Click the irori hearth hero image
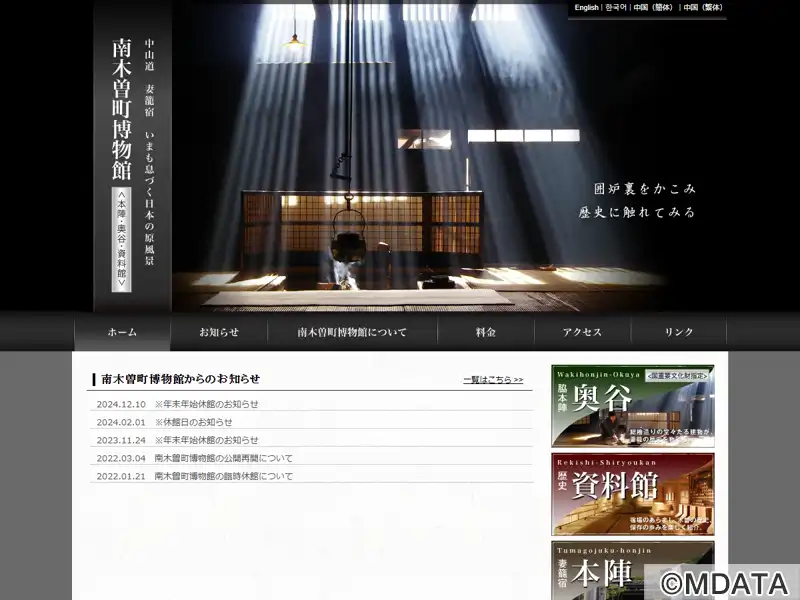The height and width of the screenshot is (600, 800). pyautogui.click(x=418, y=156)
